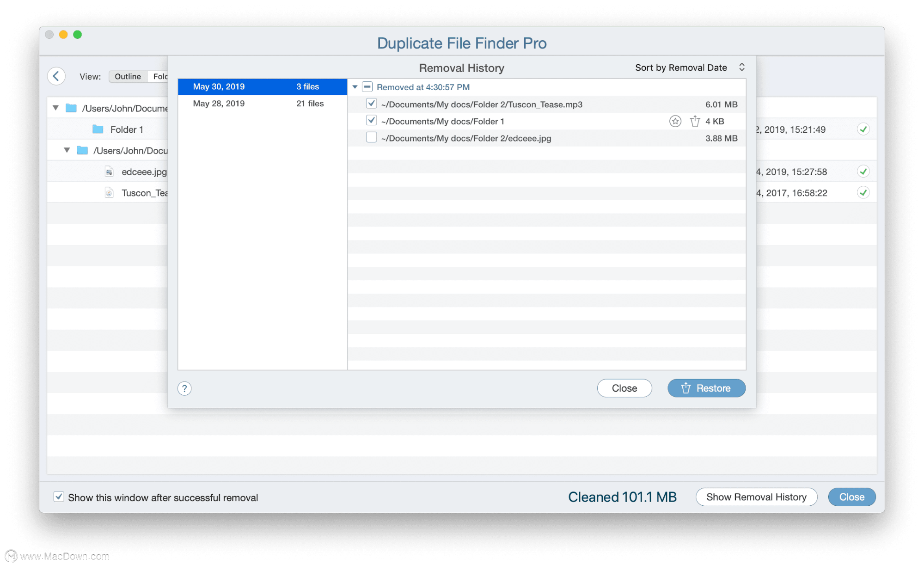Viewport: 924px width, 565px height.
Task: Click the blue Close button at bottom
Action: 851,497
